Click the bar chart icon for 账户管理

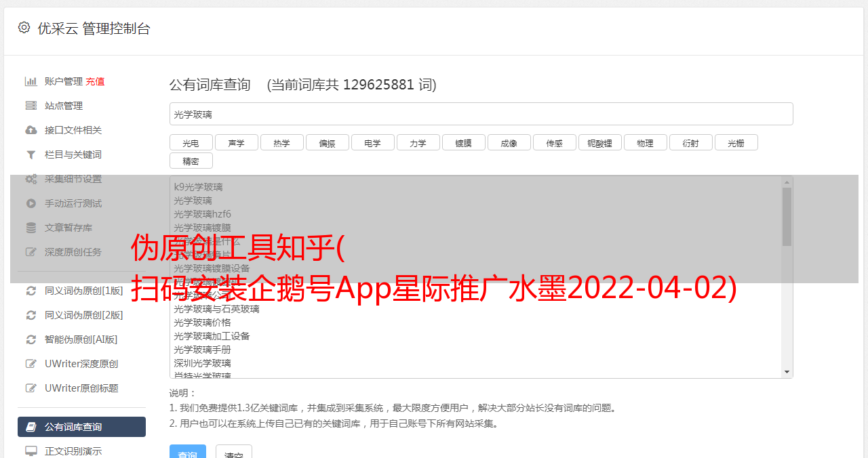pyautogui.click(x=31, y=81)
